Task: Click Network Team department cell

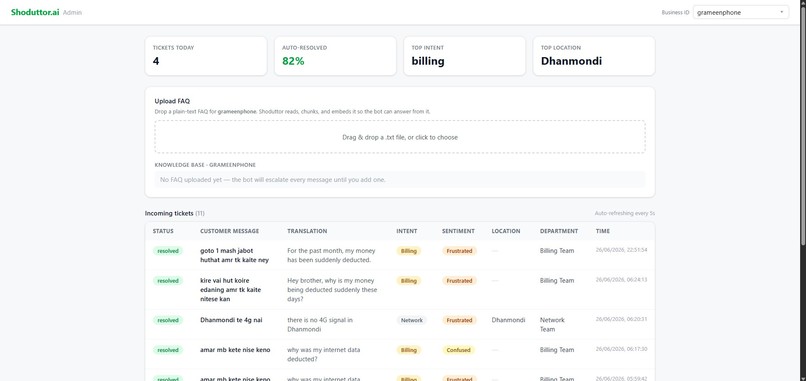Action: coord(553,324)
